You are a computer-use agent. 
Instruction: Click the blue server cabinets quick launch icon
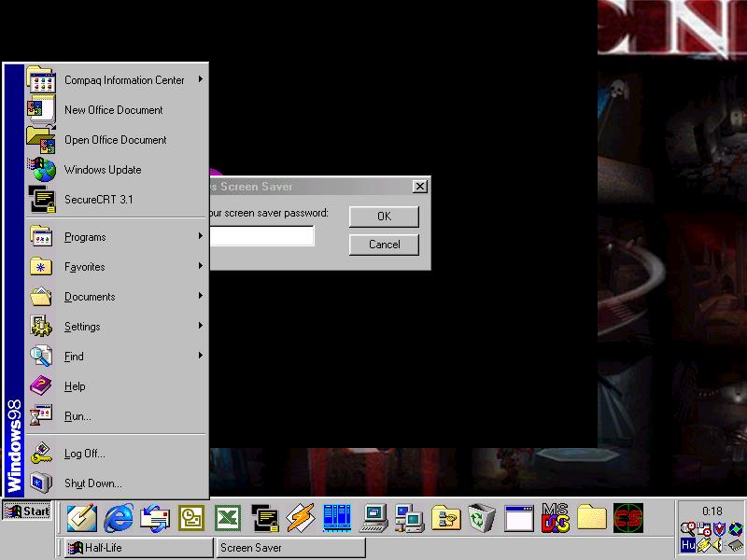click(x=337, y=518)
